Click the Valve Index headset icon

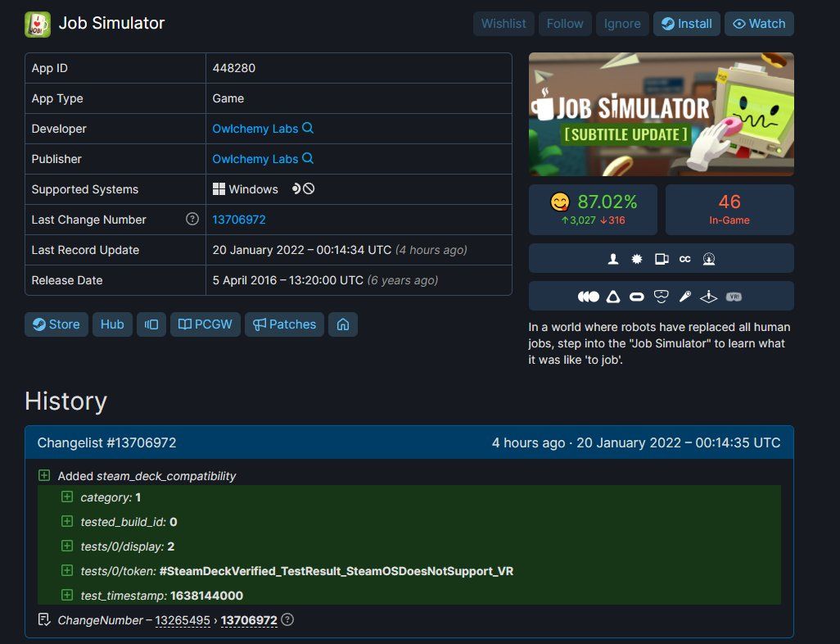tap(588, 297)
